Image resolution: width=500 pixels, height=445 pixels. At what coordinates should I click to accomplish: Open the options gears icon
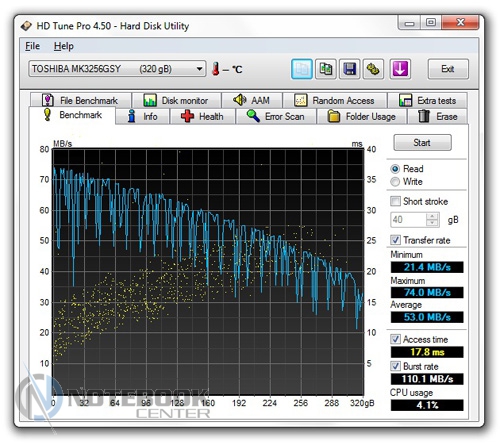pyautogui.click(x=373, y=69)
